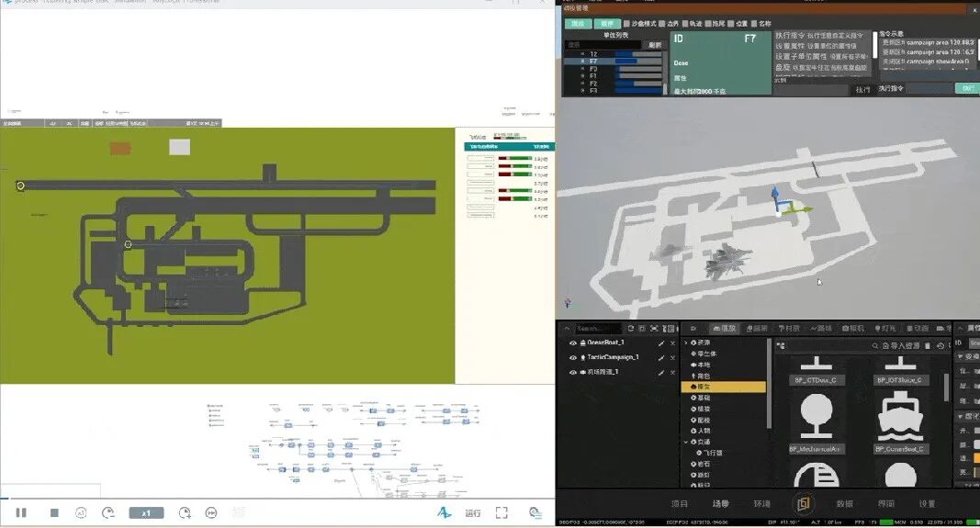Image resolution: width=980 pixels, height=528 pixels.
Task: Click the center cube logo icon
Action: 804,503
